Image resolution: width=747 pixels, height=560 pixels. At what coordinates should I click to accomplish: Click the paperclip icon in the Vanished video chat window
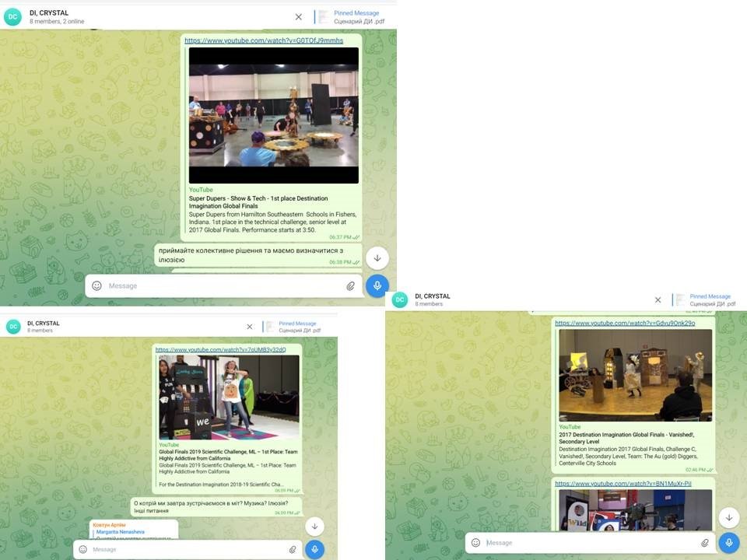[x=705, y=542]
